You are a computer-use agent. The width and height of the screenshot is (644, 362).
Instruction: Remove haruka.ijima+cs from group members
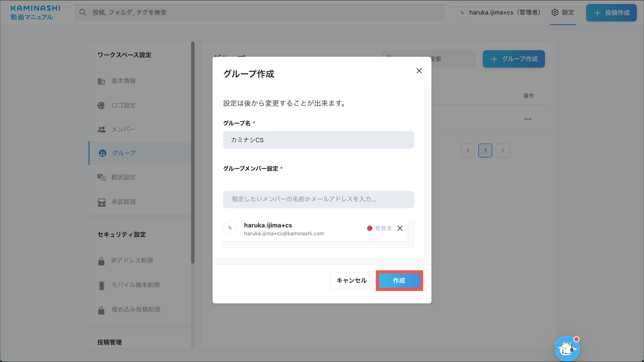click(x=400, y=228)
